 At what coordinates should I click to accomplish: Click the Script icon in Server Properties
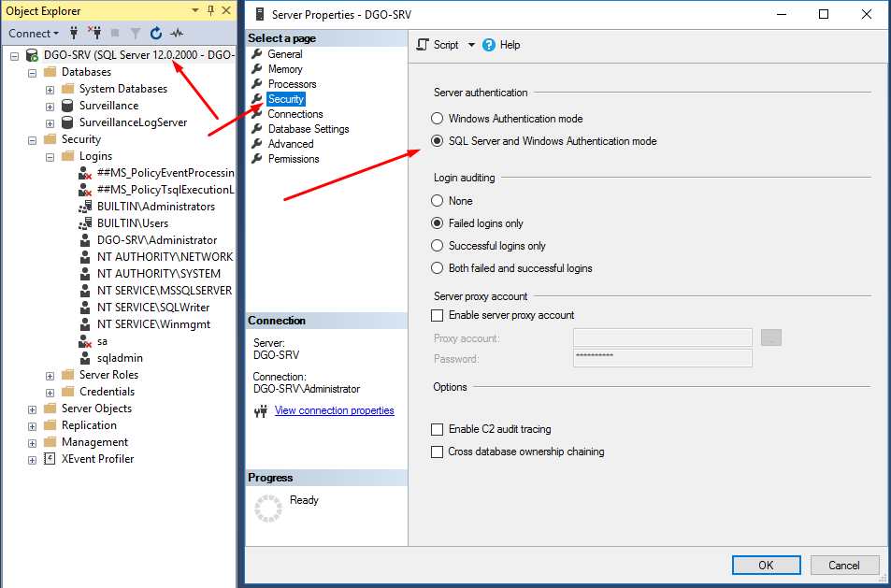coord(423,44)
